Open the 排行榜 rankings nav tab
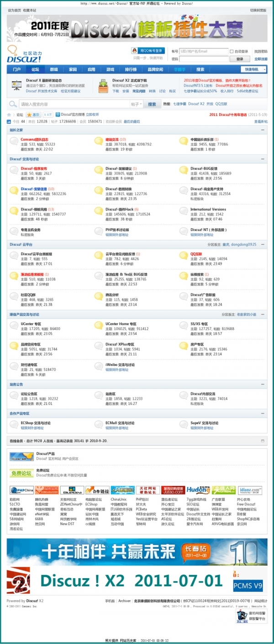The width and height of the screenshot is (274, 644). [x=131, y=70]
